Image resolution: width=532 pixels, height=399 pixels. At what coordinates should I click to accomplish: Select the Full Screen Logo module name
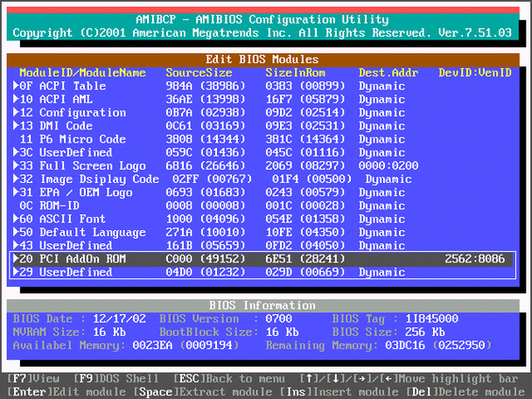point(93,165)
